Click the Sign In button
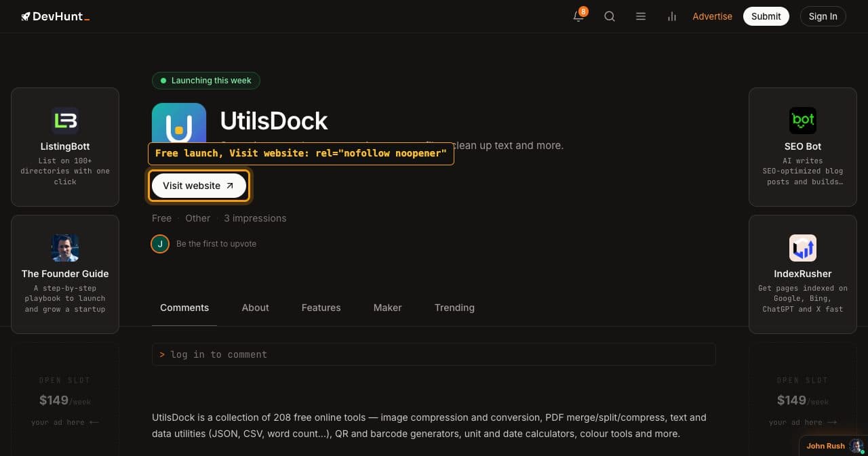This screenshot has height=456, width=868. click(x=823, y=16)
